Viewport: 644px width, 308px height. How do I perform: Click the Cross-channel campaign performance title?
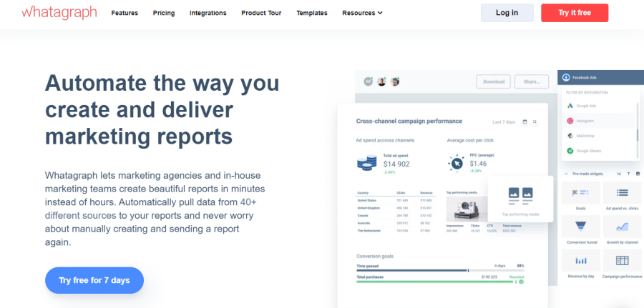(409, 121)
